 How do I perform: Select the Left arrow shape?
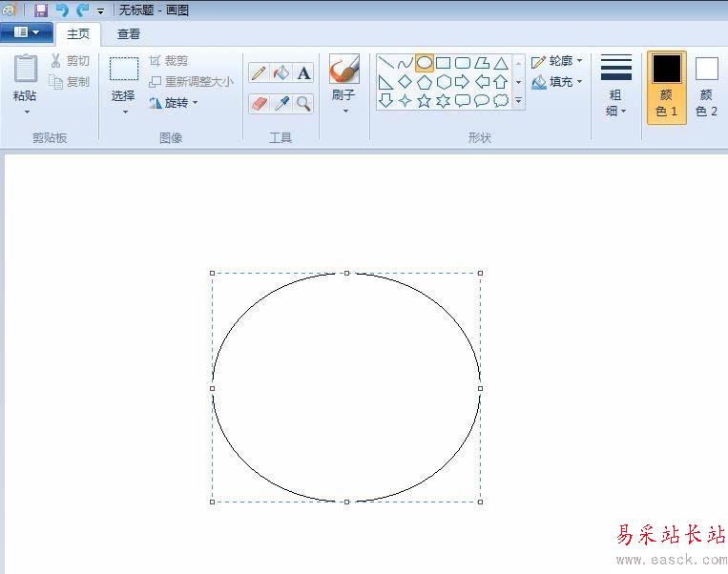482,82
